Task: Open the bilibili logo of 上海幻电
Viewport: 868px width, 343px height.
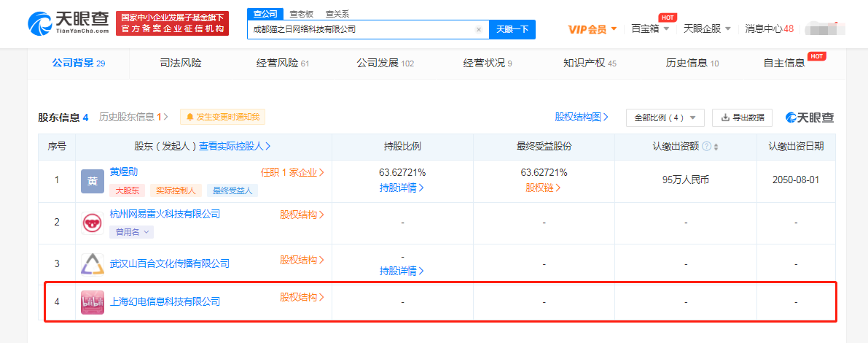Action: click(x=93, y=303)
